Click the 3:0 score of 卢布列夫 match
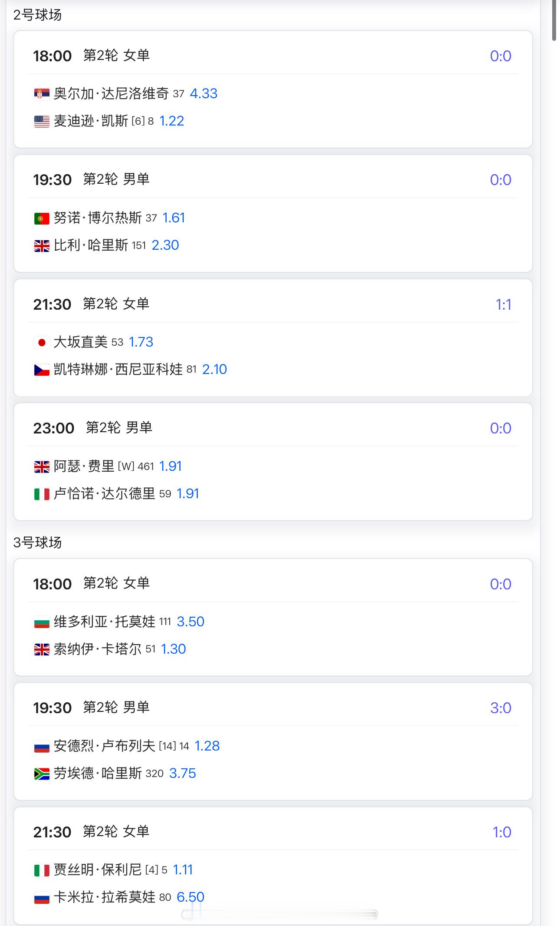The width and height of the screenshot is (560, 926). point(501,708)
